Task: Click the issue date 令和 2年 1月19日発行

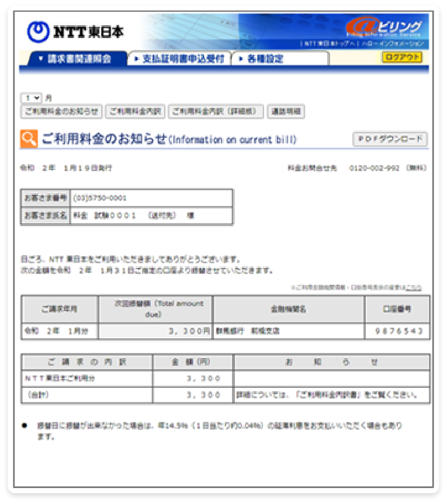Action: click(x=66, y=168)
